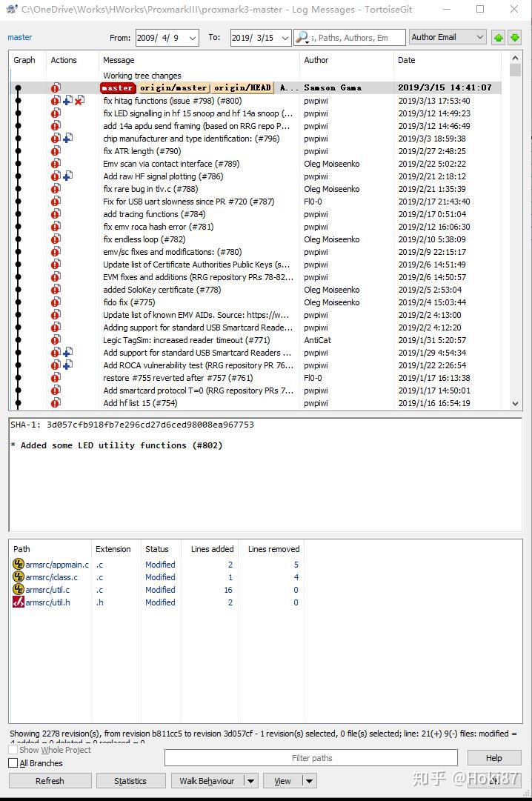Open the Walk Behaviour dropdown arrow

click(250, 780)
